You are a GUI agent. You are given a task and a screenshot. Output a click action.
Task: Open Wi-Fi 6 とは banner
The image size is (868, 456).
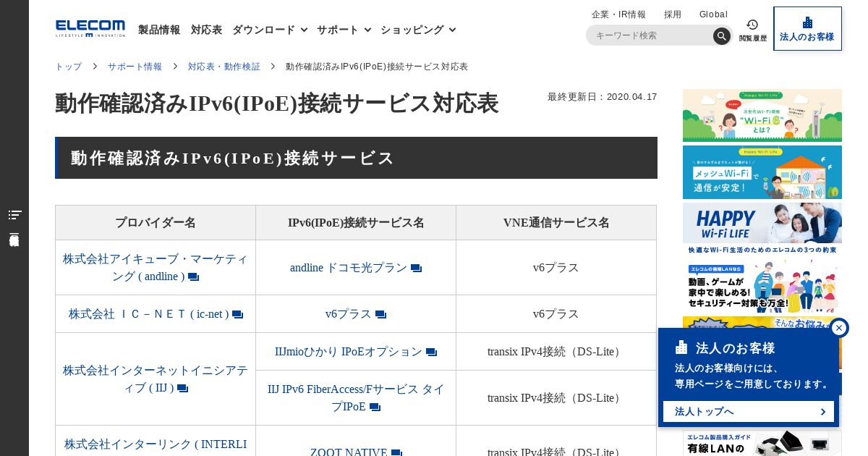(x=762, y=116)
